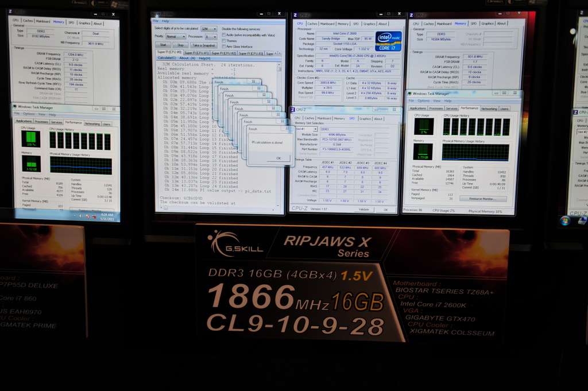Click Size value 16384 MBytes
Screen dimensions: 588x391
click(x=440, y=40)
